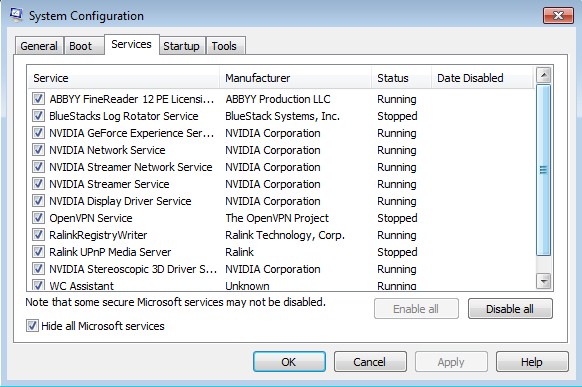Toggle NVIDIA Stereoscopic 3D Driver Service checkbox
Image resolution: width=582 pixels, height=387 pixels.
point(38,269)
